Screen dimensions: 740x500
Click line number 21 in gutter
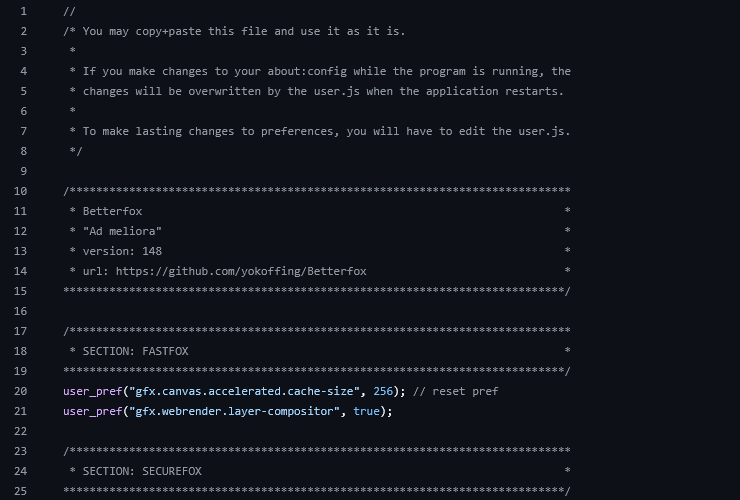pyautogui.click(x=20, y=411)
